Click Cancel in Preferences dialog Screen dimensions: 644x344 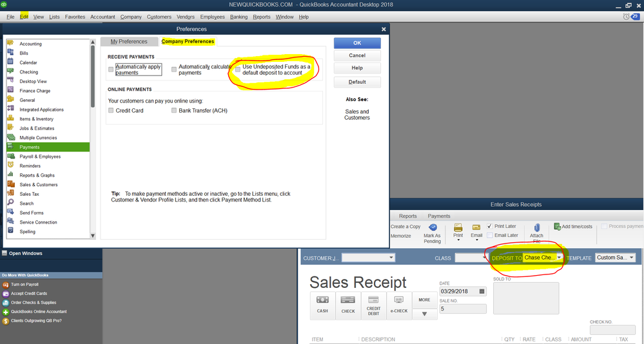(x=357, y=55)
